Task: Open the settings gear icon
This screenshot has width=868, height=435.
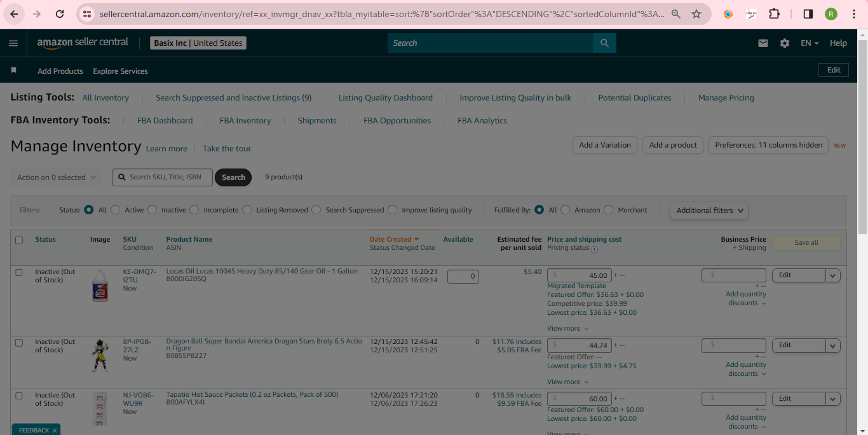Action: click(x=785, y=43)
